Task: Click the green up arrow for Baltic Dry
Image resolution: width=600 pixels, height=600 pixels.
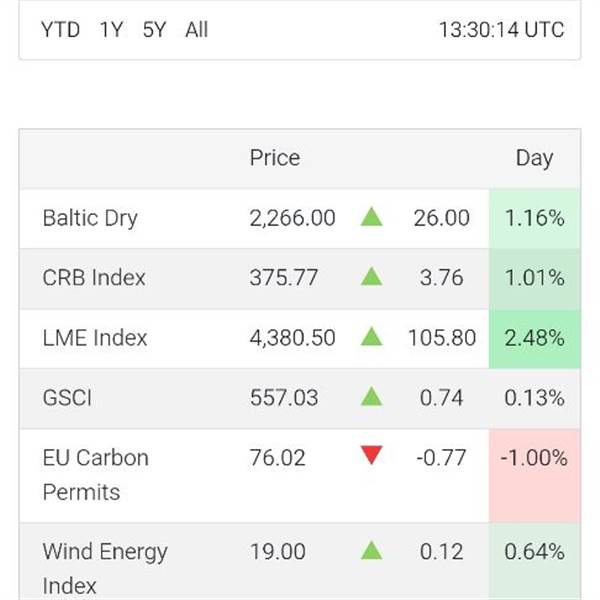Action: click(x=372, y=217)
